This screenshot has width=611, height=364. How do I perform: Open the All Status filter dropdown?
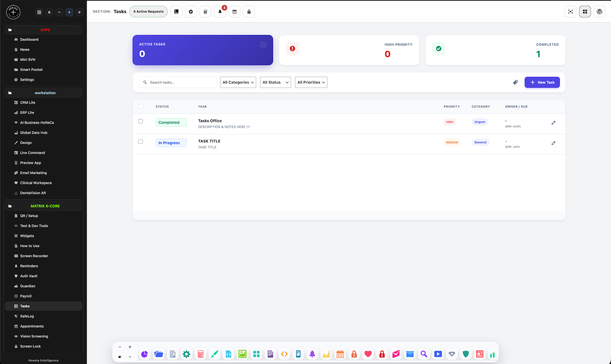tap(276, 82)
